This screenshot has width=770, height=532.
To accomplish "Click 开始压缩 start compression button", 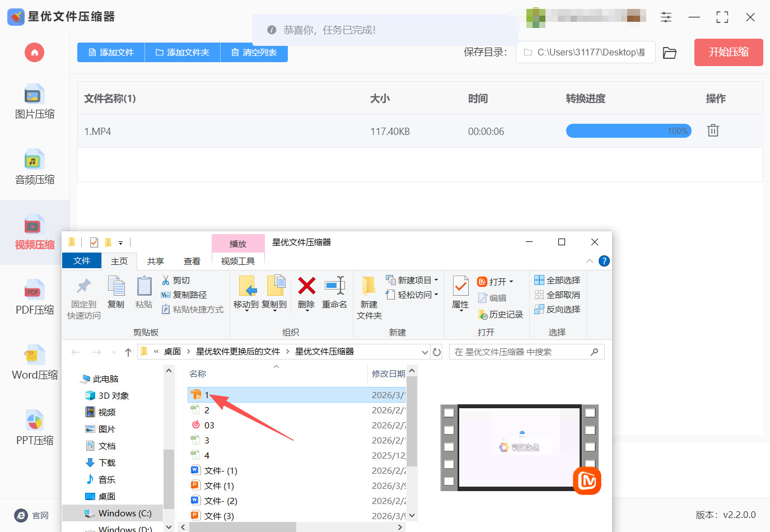I will (729, 52).
